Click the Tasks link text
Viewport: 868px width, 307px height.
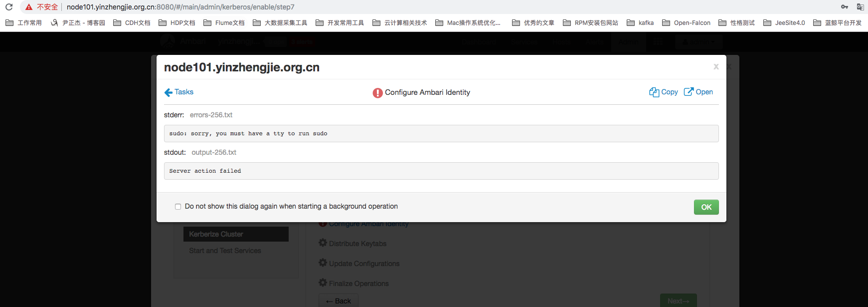pos(184,92)
